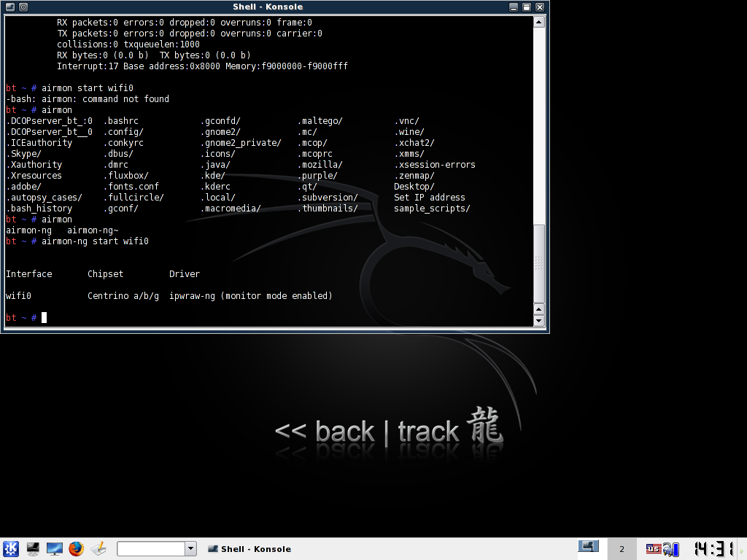The width and height of the screenshot is (747, 560).
Task: Select the Shell - Konsole taskbar entry
Action: pyautogui.click(x=249, y=548)
